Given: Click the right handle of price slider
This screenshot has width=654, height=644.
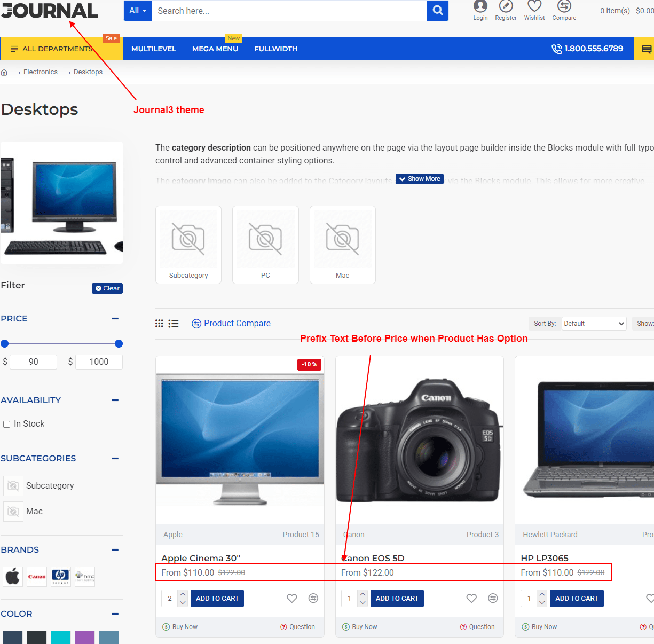Looking at the screenshot, I should pos(119,344).
